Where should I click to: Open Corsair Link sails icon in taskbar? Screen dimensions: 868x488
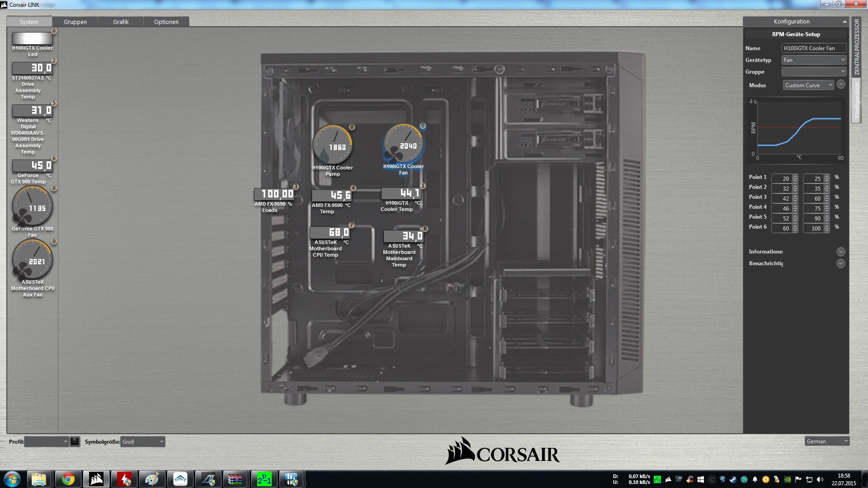[96, 479]
